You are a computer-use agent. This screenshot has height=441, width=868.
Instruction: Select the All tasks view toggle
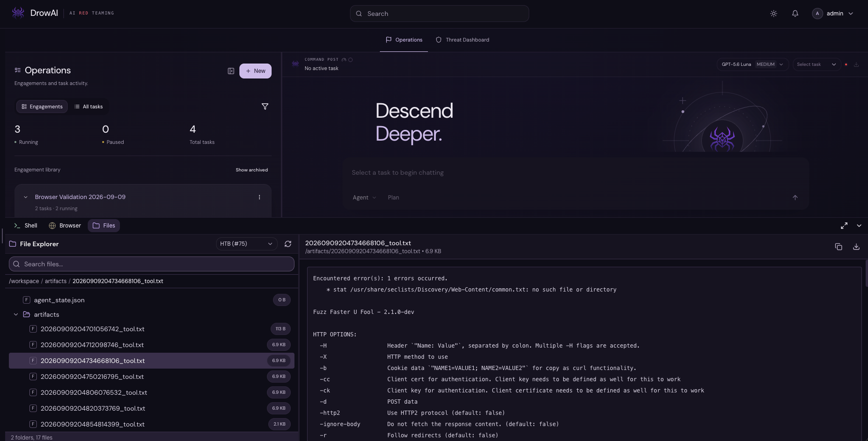tap(89, 107)
